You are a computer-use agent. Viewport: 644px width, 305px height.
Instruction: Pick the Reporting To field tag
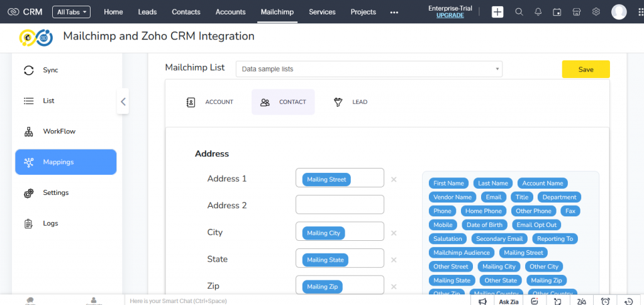coord(555,238)
